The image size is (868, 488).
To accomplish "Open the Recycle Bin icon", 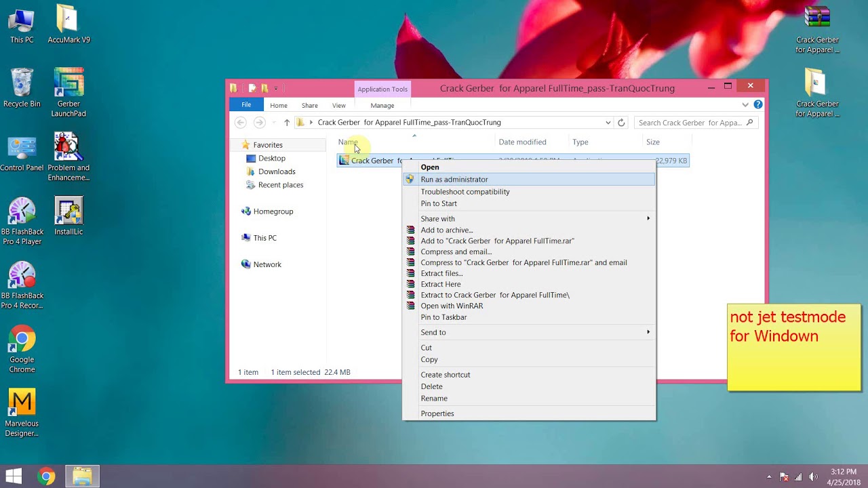I will pyautogui.click(x=22, y=89).
